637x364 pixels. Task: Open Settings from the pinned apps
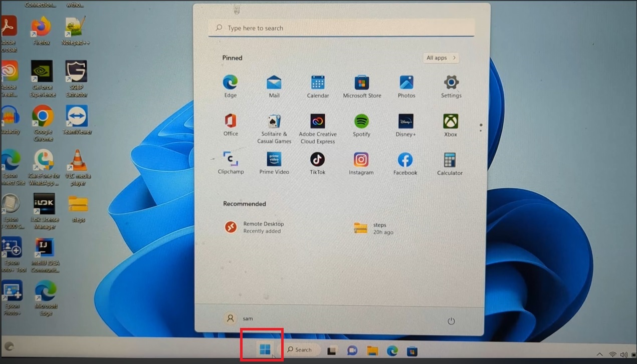click(451, 87)
